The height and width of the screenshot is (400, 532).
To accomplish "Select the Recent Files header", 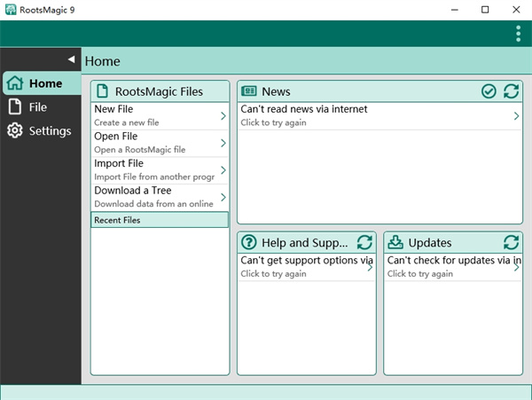I will [159, 220].
